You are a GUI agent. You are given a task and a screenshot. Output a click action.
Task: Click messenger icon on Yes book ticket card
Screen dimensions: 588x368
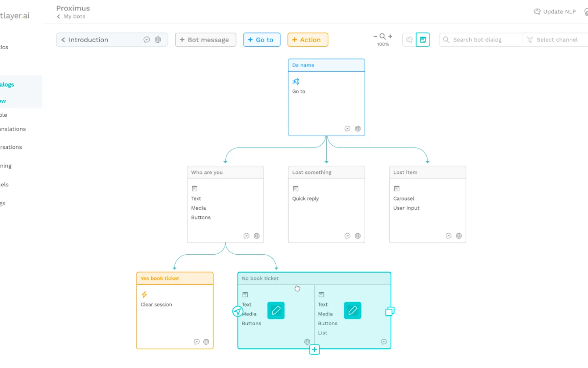point(197,342)
